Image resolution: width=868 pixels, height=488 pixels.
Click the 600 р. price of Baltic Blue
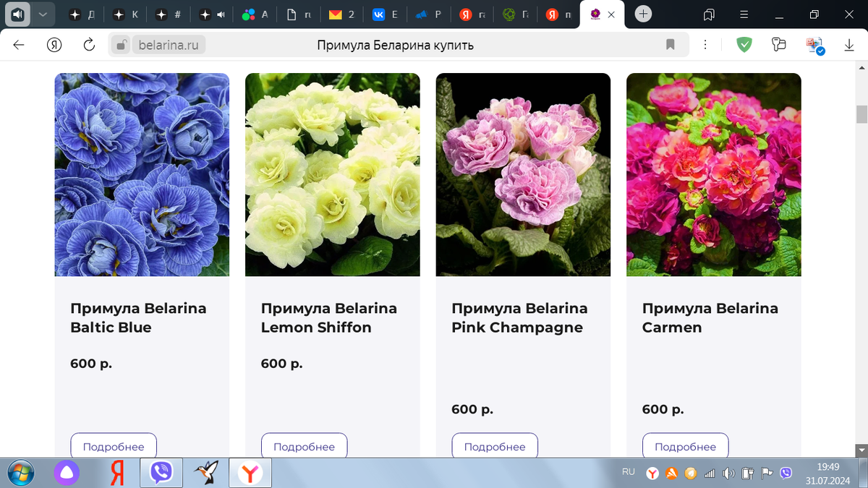[91, 364]
